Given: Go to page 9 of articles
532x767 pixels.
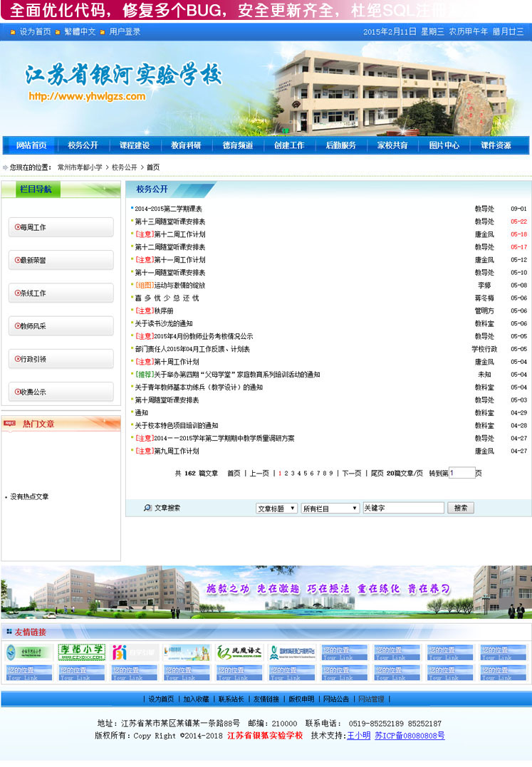Looking at the screenshot, I should click(331, 474).
